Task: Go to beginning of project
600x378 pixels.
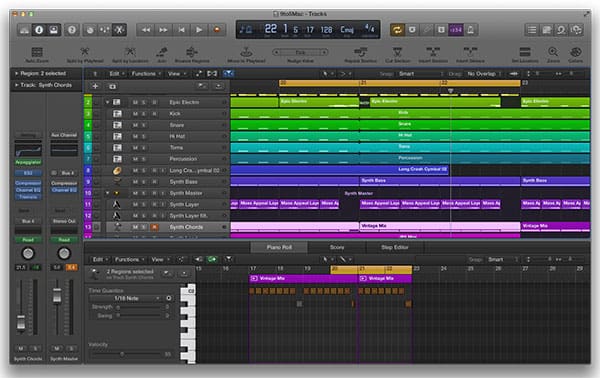Action: click(x=181, y=30)
